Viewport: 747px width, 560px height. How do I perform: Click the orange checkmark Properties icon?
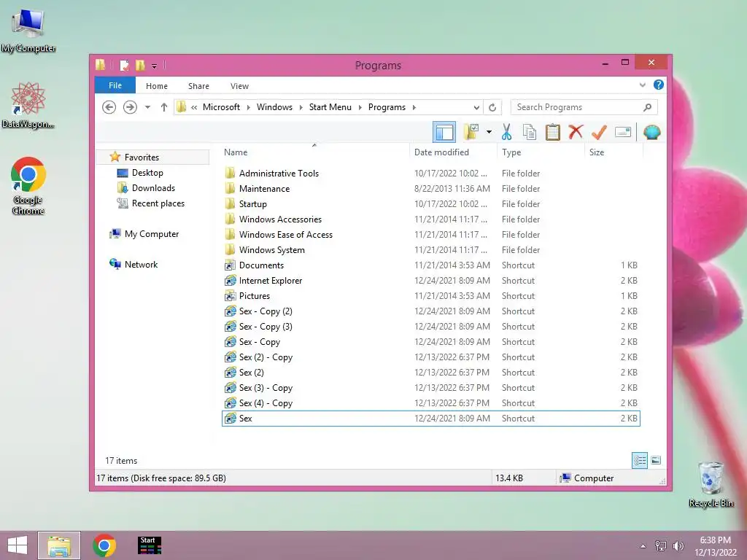point(600,132)
